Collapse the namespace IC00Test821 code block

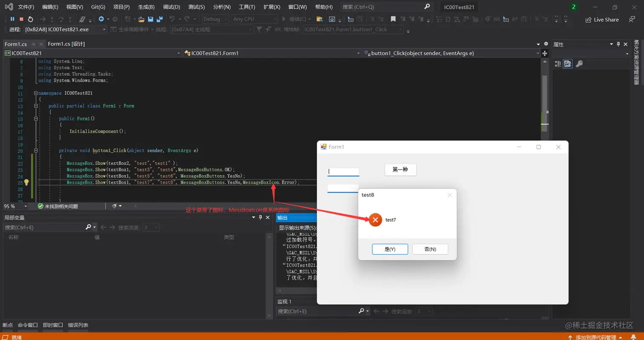[36, 93]
